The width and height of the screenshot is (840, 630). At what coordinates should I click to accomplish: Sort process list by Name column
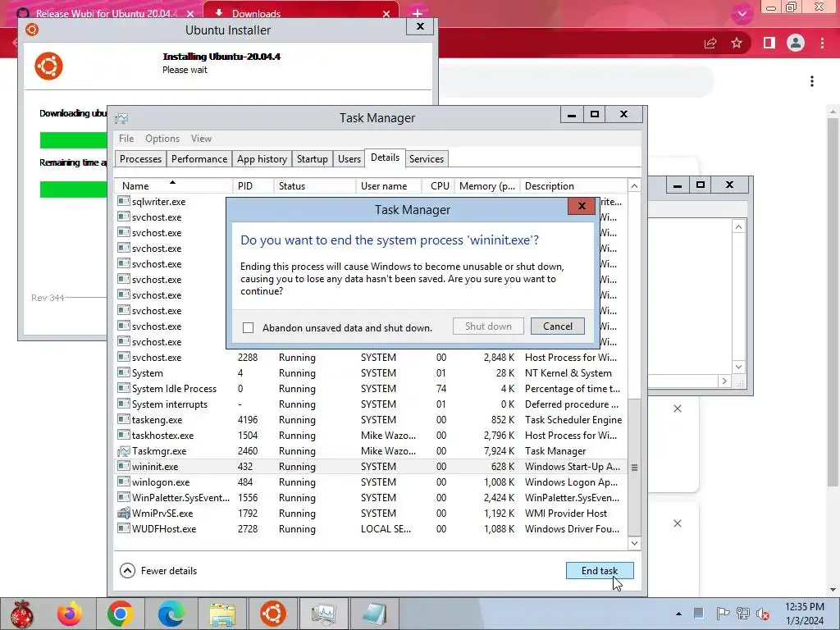[173, 186]
